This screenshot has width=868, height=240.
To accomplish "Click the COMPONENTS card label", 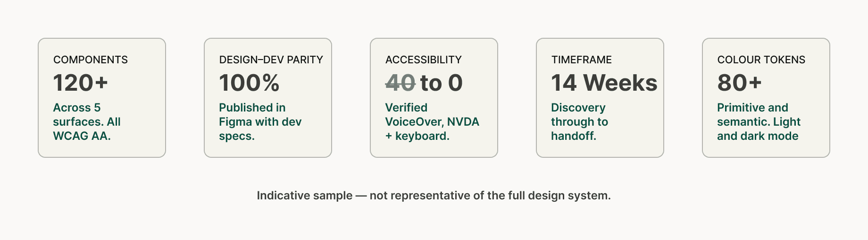I will click(x=91, y=60).
